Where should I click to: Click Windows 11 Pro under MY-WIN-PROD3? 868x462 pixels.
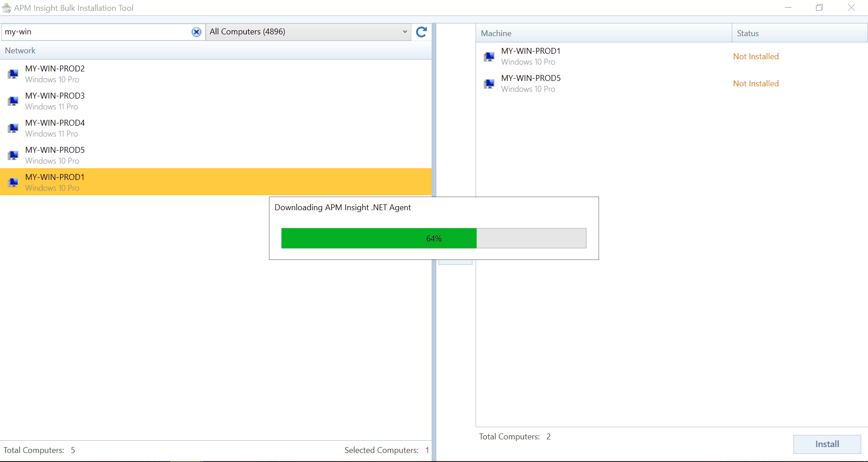coord(52,107)
